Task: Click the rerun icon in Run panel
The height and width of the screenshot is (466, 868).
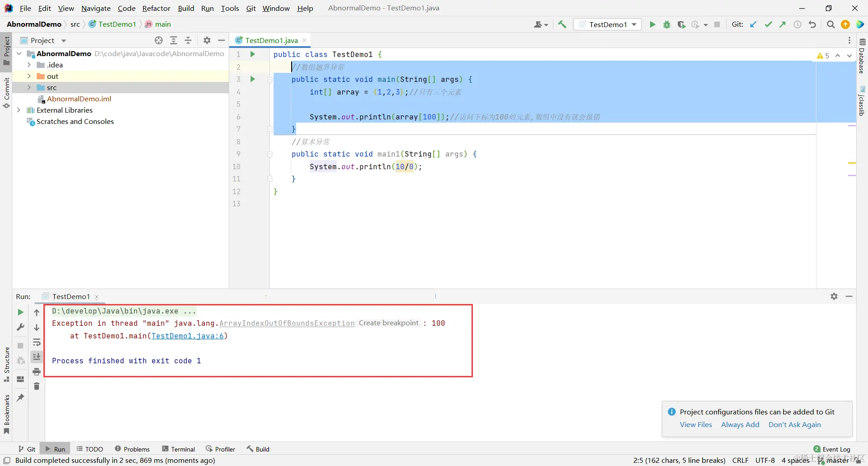Action: pos(20,312)
